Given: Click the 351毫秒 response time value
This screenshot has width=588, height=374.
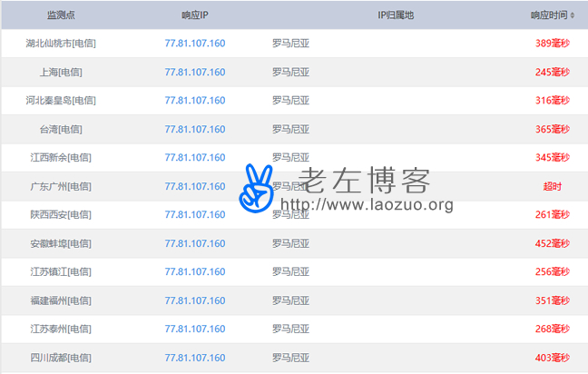Looking at the screenshot, I should pos(553,300).
